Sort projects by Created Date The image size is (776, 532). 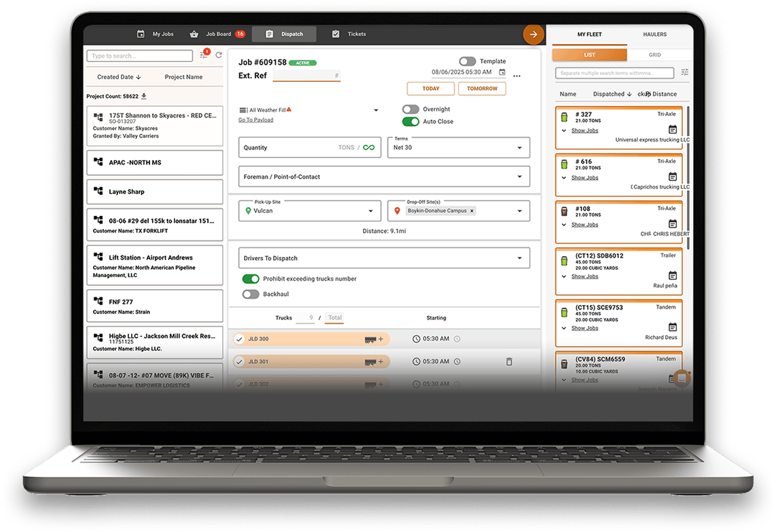(119, 77)
